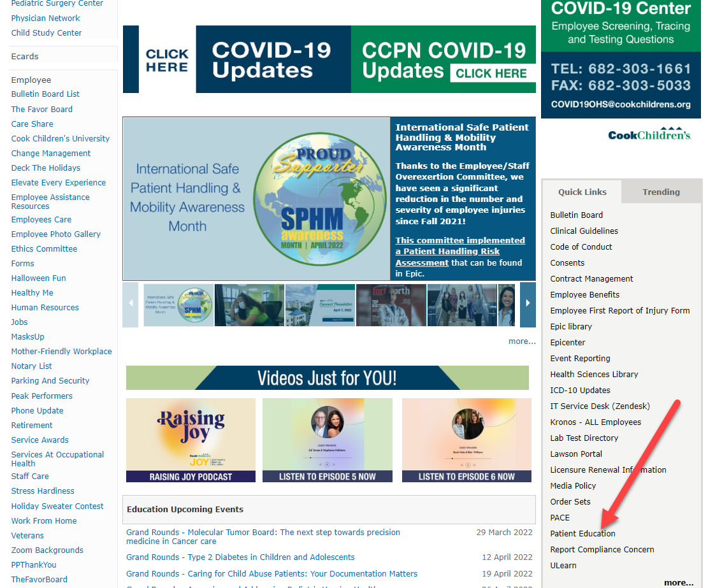The height and width of the screenshot is (588, 715).
Task: Open Services At Occupational Health link
Action: click(57, 459)
